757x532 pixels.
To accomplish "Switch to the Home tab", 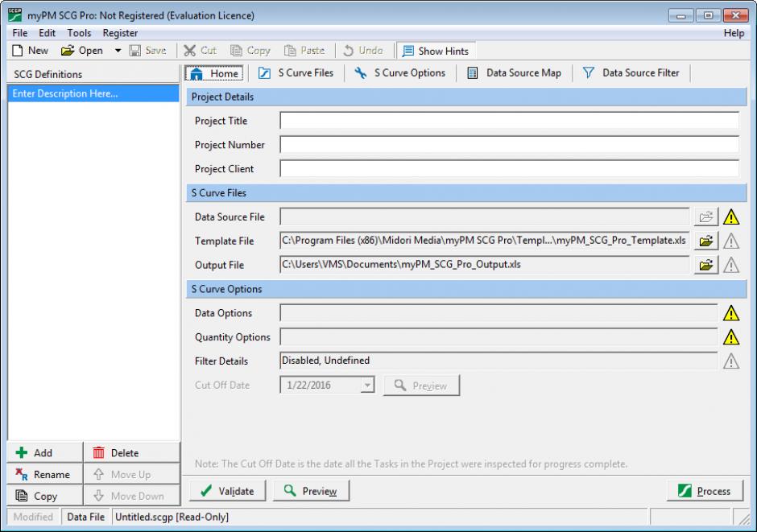I will [x=215, y=73].
